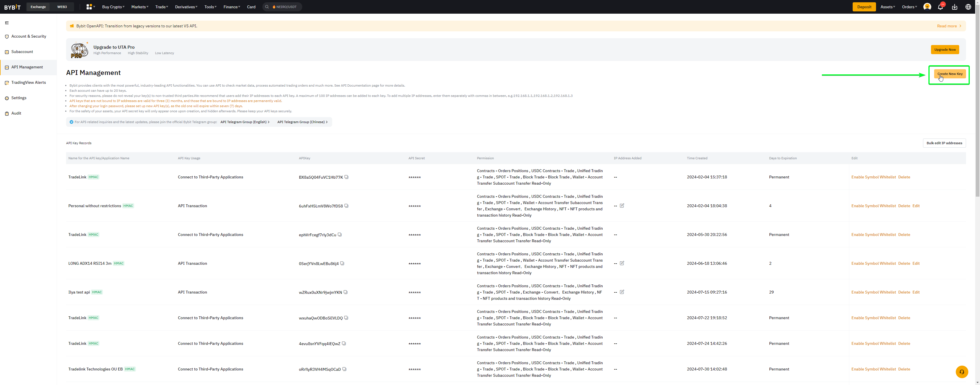Expand the Buy Crypto dropdown
The width and height of the screenshot is (980, 385).
(x=113, y=7)
